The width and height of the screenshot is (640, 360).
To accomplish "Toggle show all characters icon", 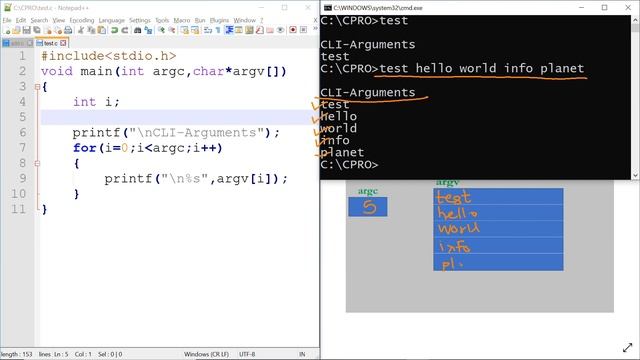I will point(218,30).
